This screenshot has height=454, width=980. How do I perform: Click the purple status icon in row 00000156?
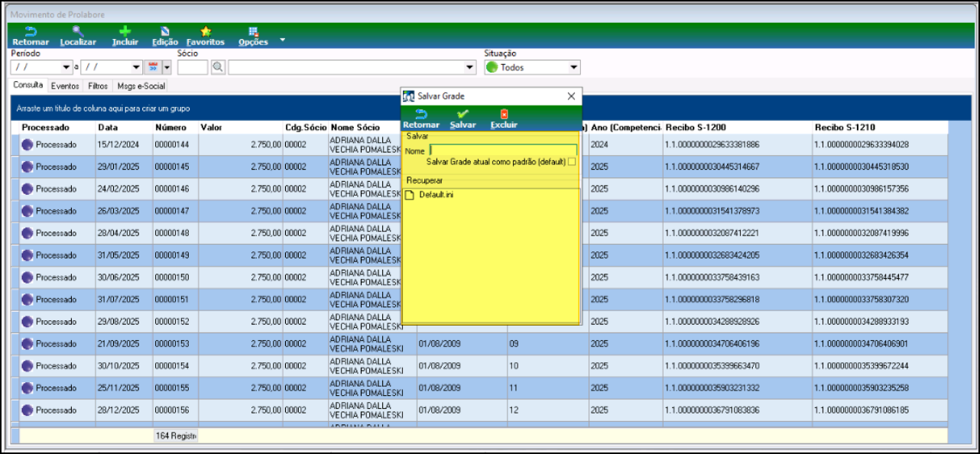pyautogui.click(x=27, y=410)
